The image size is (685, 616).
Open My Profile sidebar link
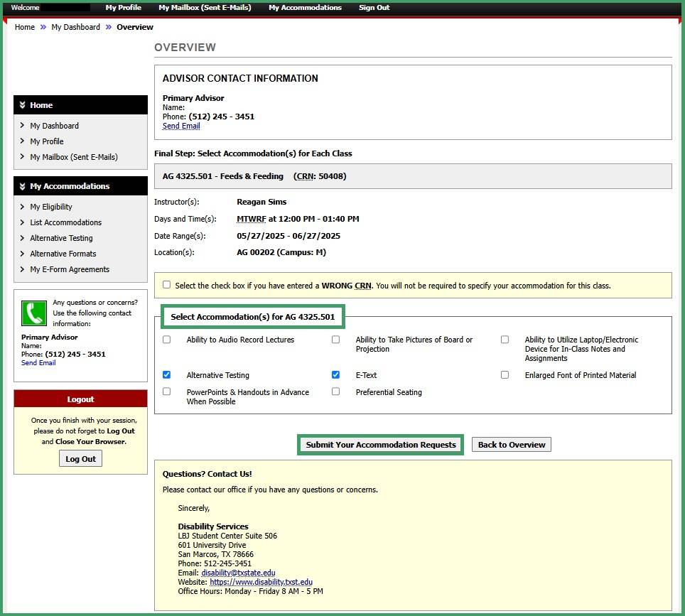pyautogui.click(x=47, y=141)
